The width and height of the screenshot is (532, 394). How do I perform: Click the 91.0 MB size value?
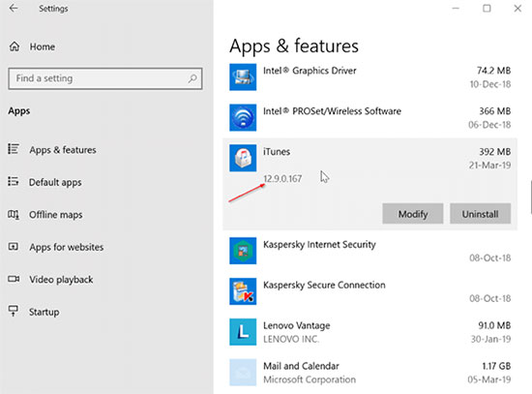[x=494, y=325]
